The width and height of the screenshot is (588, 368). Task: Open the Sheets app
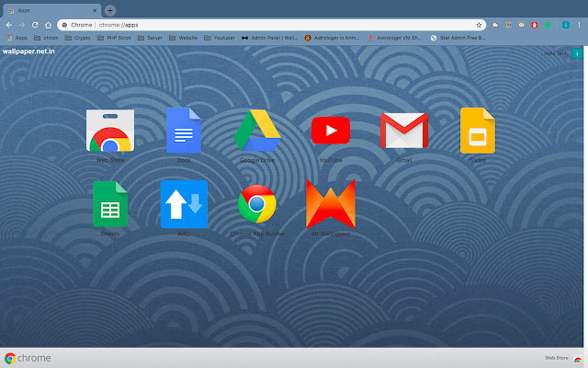click(110, 204)
